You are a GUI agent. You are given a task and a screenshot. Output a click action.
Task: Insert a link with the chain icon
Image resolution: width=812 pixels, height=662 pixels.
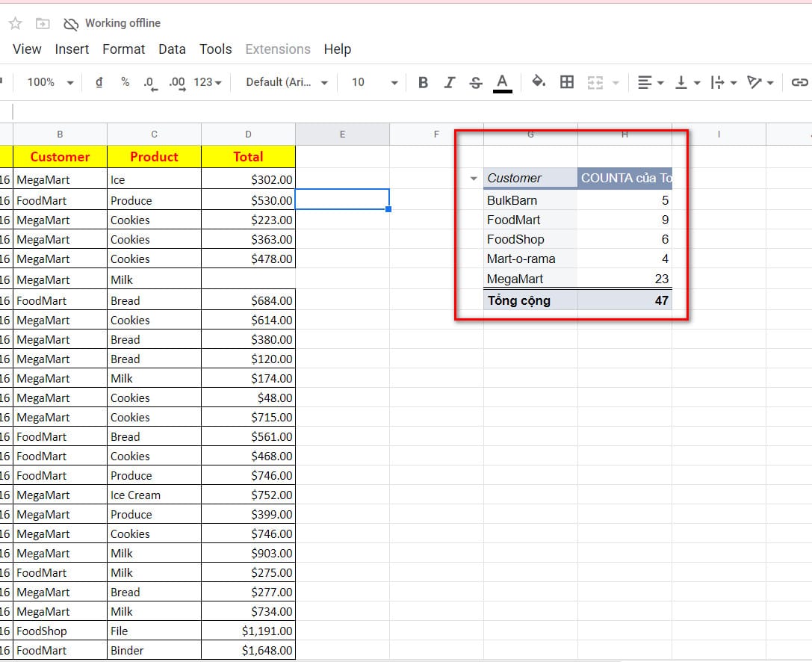[x=799, y=82]
